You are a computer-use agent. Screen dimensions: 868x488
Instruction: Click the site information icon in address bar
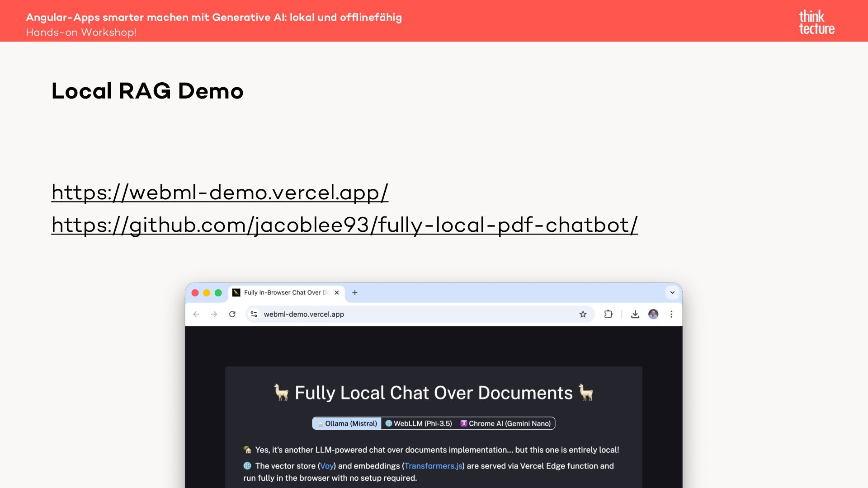[254, 314]
